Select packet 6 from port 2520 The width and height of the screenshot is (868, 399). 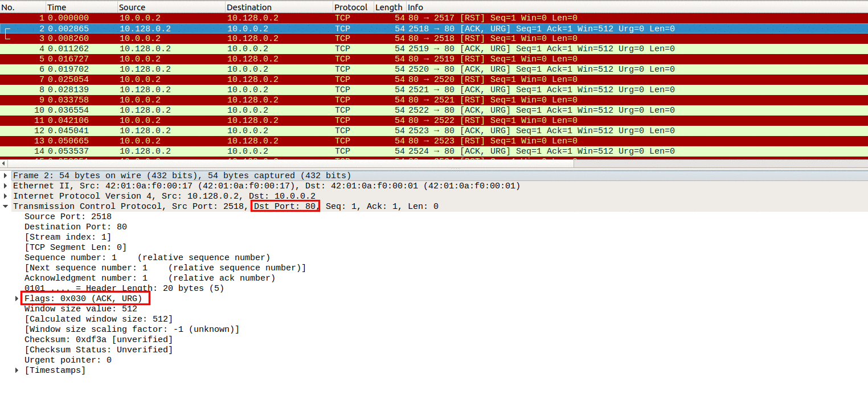click(x=434, y=69)
